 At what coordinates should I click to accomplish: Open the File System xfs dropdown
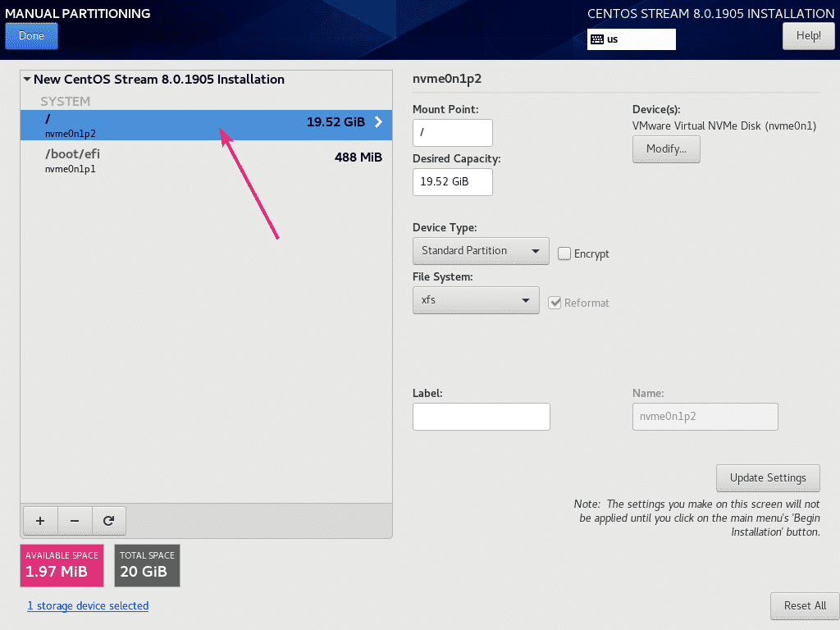[475, 300]
